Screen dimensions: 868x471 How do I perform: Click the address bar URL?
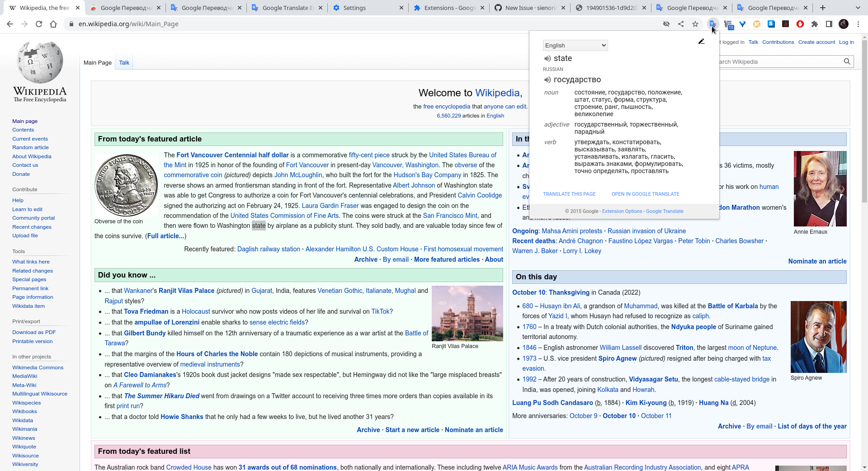click(x=128, y=24)
